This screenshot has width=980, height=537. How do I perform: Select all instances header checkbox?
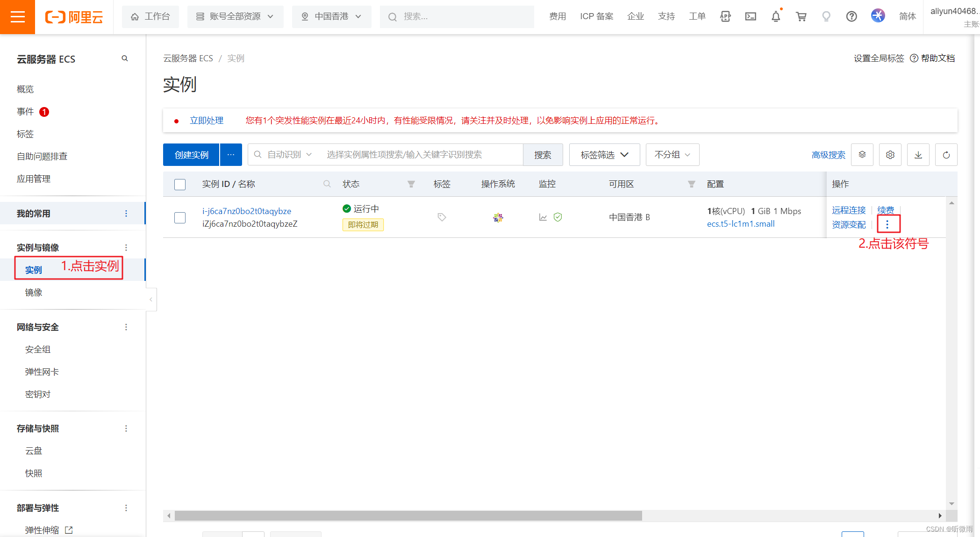[180, 184]
